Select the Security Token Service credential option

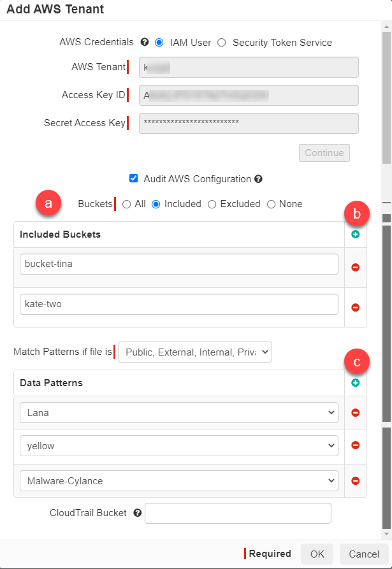pos(222,42)
